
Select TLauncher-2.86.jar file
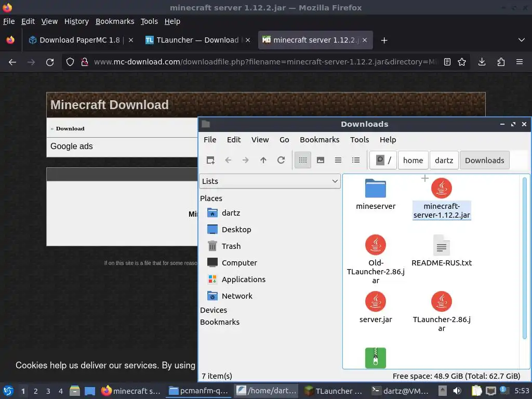(442, 312)
